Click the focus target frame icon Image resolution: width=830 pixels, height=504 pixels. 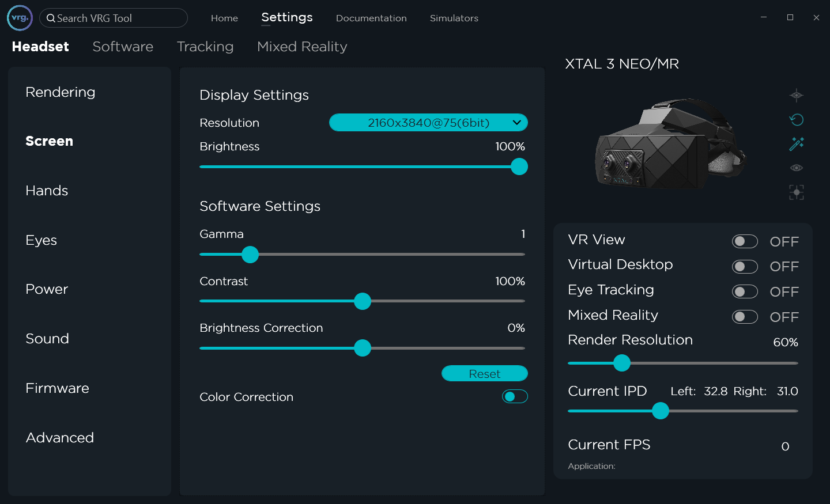[x=797, y=192]
